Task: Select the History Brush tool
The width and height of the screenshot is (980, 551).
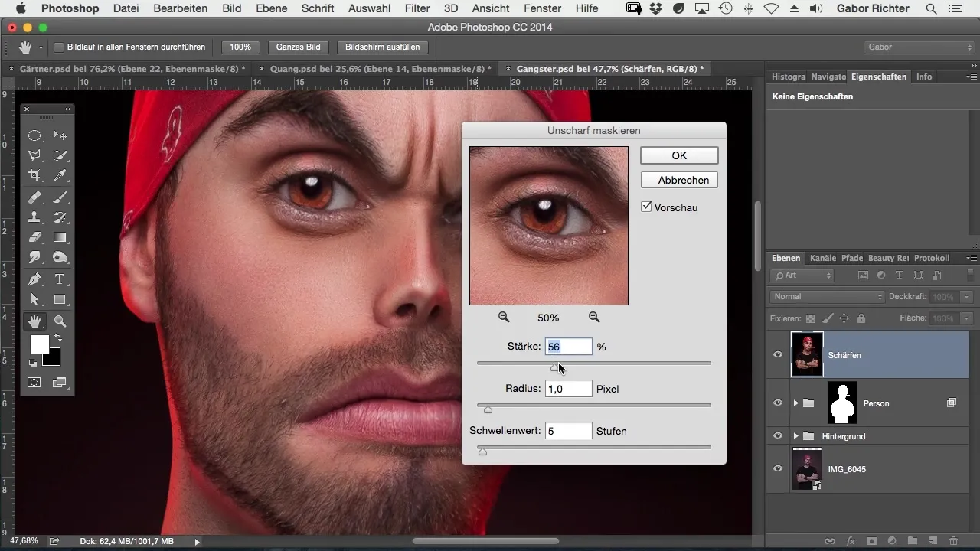Action: pos(60,217)
